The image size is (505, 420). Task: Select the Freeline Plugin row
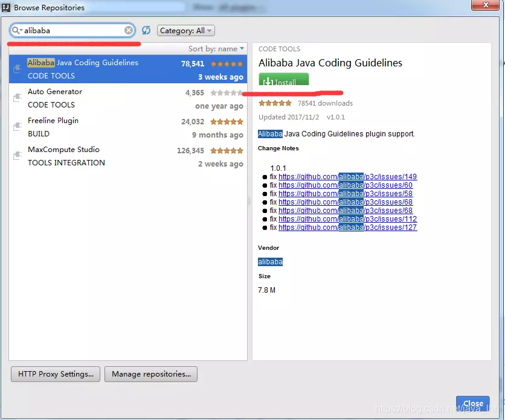128,127
